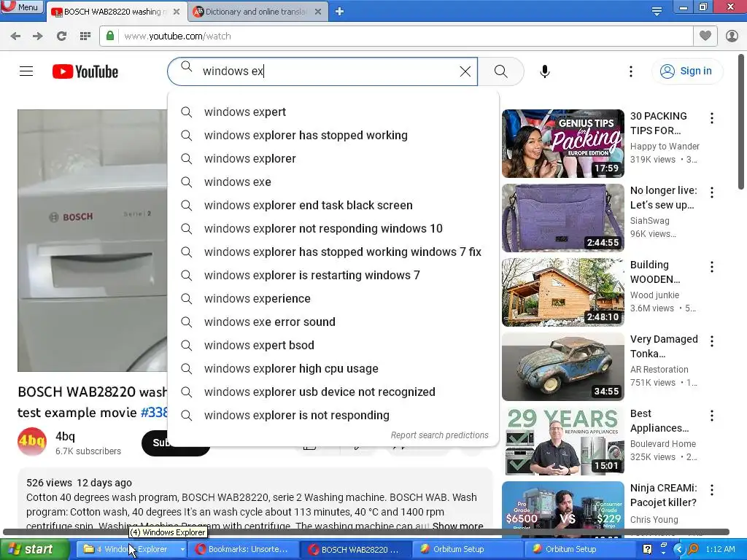Close the Dictionary and online translation tab
The height and width of the screenshot is (560, 747).
318,12
